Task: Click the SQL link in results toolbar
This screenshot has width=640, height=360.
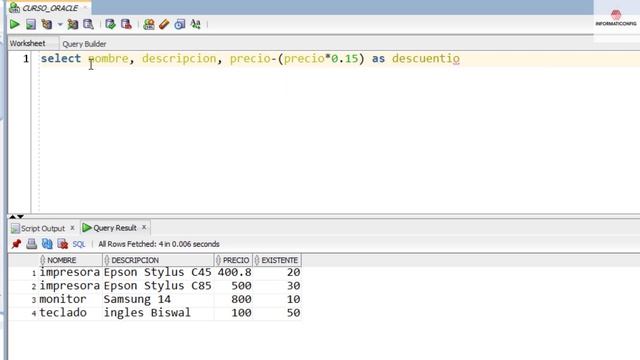Action: 79,244
